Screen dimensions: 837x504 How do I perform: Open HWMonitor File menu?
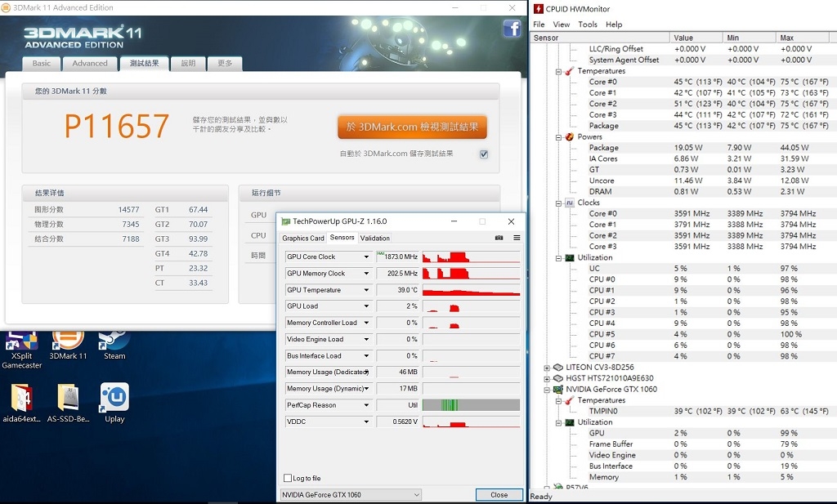pos(539,25)
